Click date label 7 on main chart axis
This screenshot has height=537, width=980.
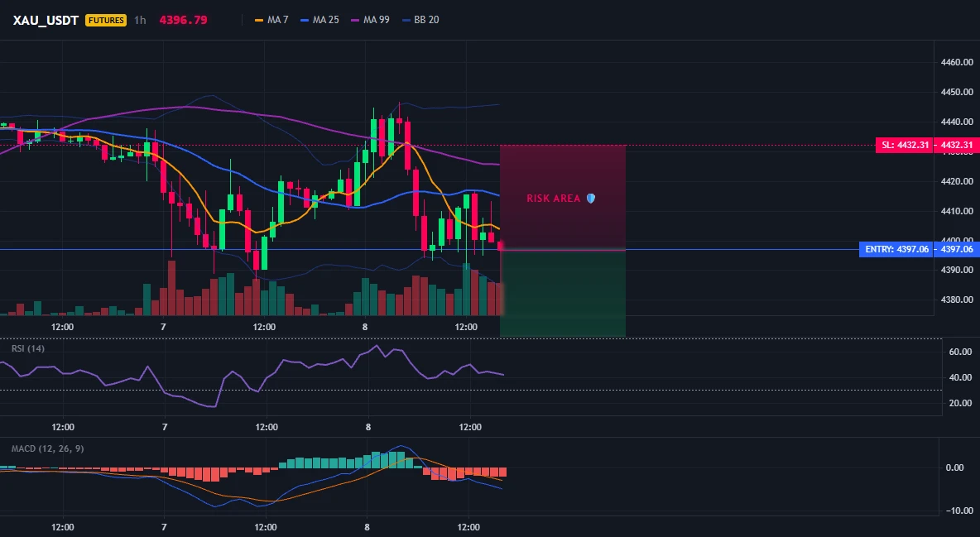coord(163,327)
